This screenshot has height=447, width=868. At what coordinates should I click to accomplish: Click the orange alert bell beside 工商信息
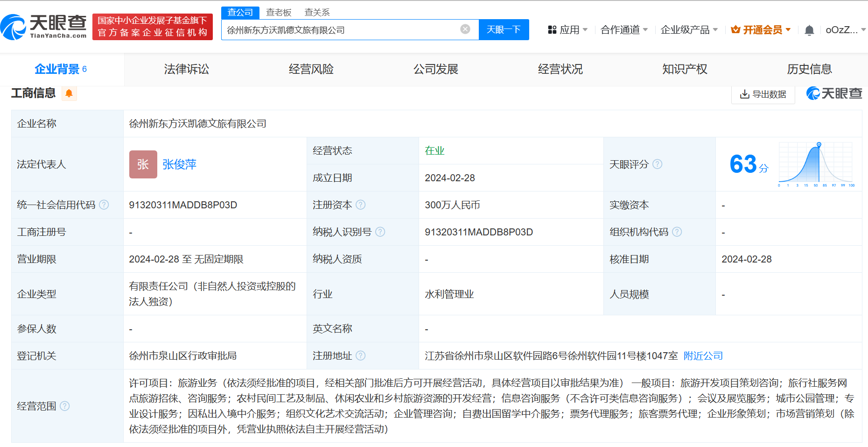coord(69,93)
